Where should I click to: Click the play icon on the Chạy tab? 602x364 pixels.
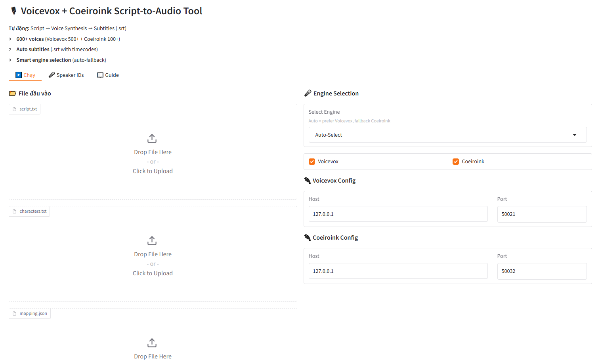click(x=19, y=75)
